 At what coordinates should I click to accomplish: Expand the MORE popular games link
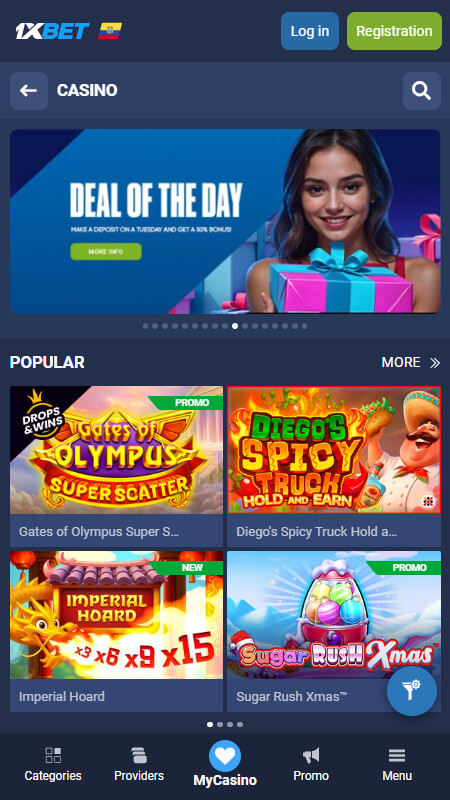pyautogui.click(x=411, y=362)
